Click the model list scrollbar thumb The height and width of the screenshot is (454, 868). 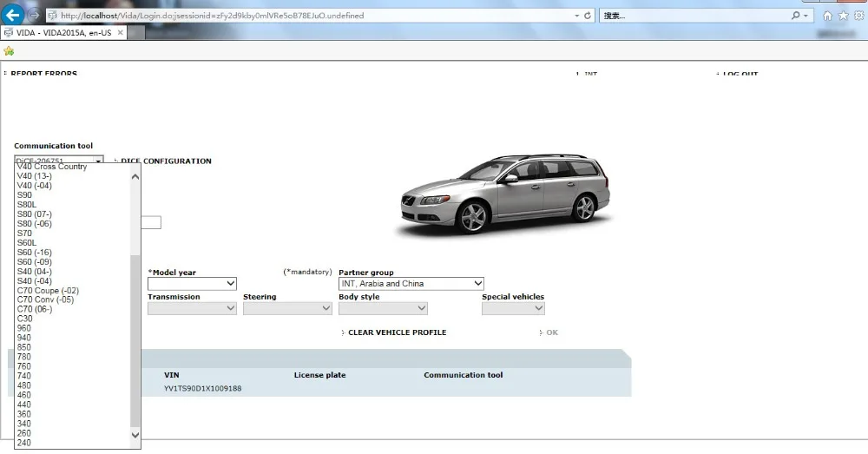[x=135, y=340]
